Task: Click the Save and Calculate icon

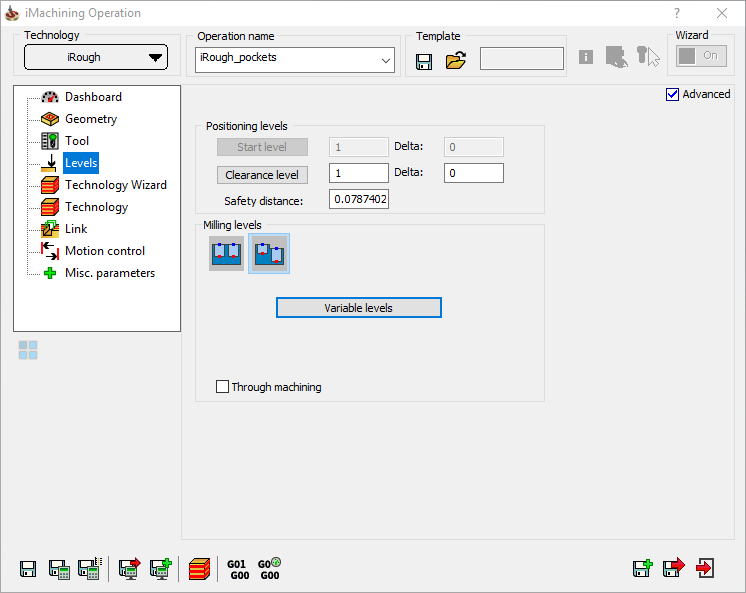Action: (59, 569)
